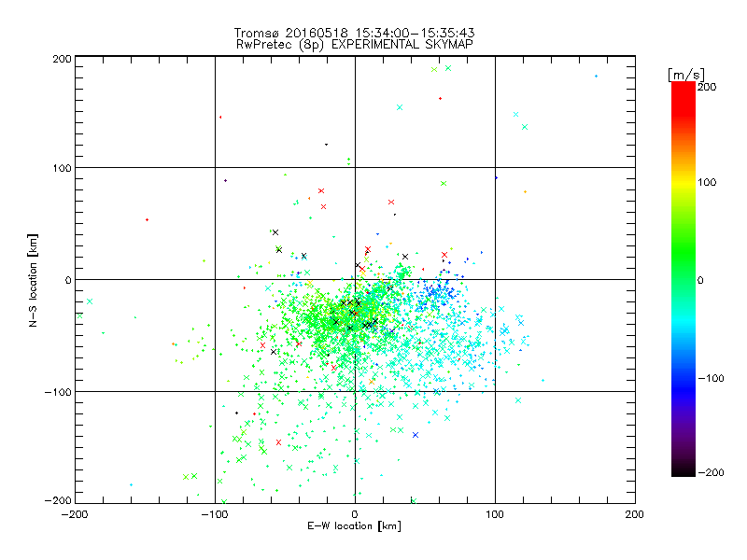This screenshot has height=560, width=747.
Task: Click the x-axis tick label '-100'
Action: coord(215,514)
